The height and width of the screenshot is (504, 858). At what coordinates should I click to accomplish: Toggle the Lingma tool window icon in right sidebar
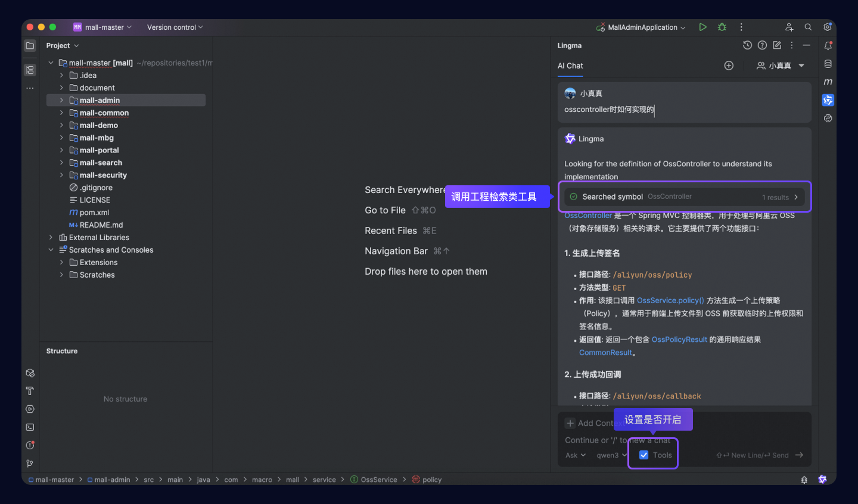coord(828,100)
